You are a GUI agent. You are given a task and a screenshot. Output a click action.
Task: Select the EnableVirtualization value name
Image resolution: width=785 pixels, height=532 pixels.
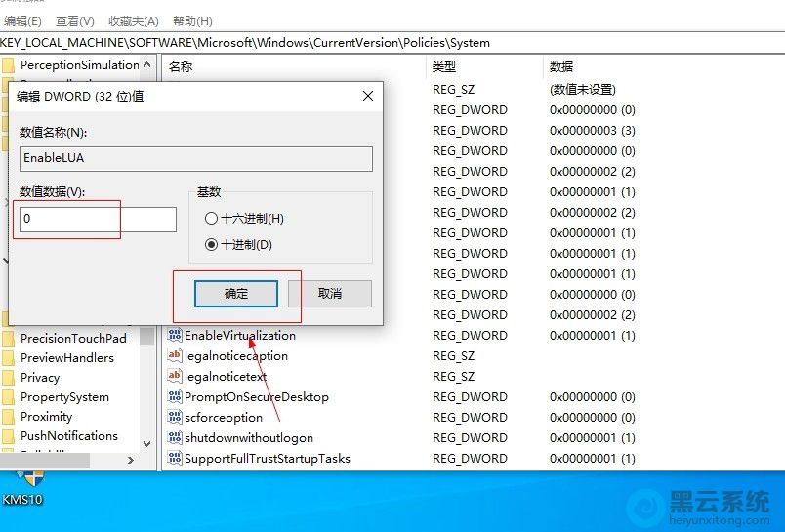coord(240,336)
